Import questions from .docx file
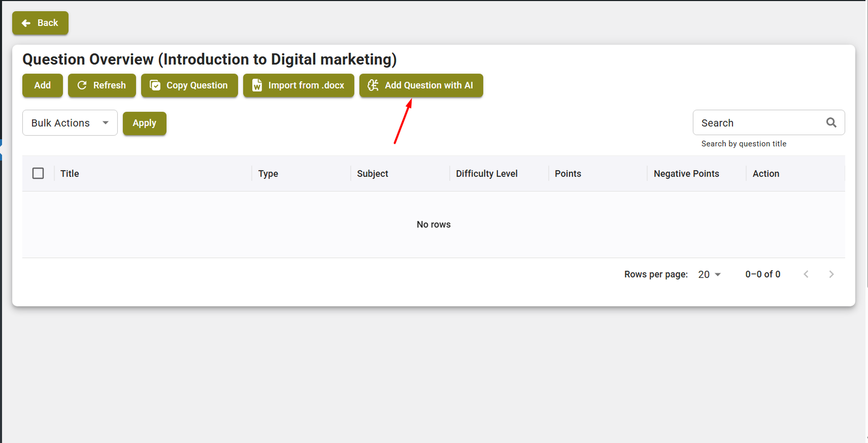Screen dimensions: 868x443 (298, 85)
